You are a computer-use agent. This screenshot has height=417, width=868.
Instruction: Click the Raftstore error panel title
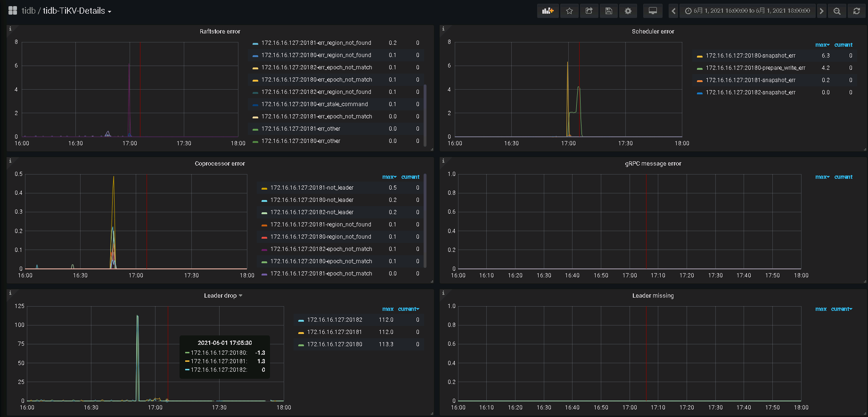220,32
